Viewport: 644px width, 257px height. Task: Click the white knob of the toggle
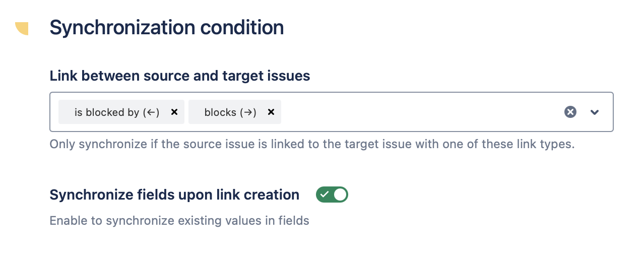click(340, 195)
